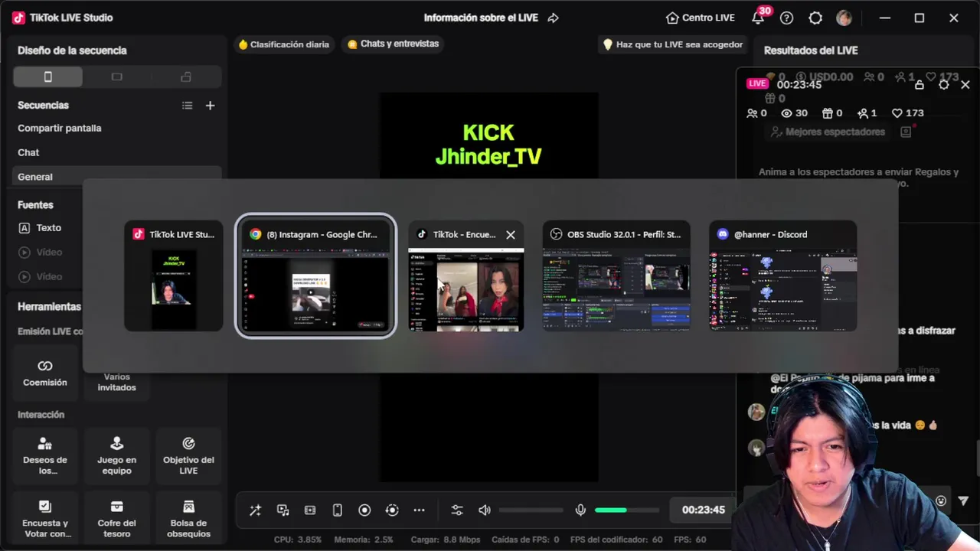Open Deseos de los... tool

tap(45, 455)
